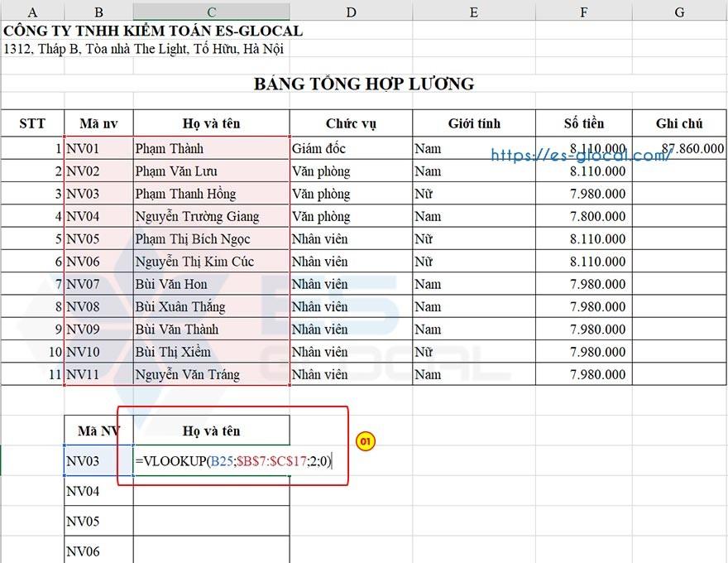Click name cell Bùi Văn Thành
728x563 pixels.
[x=211, y=329]
